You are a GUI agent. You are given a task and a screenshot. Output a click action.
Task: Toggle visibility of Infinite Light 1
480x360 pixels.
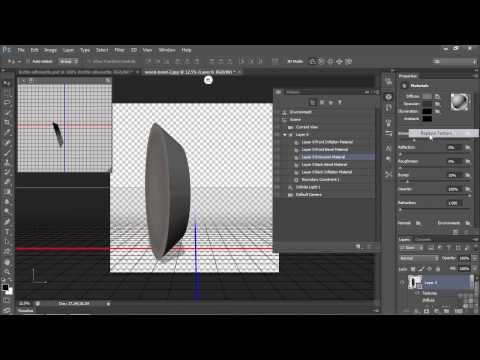point(278,187)
